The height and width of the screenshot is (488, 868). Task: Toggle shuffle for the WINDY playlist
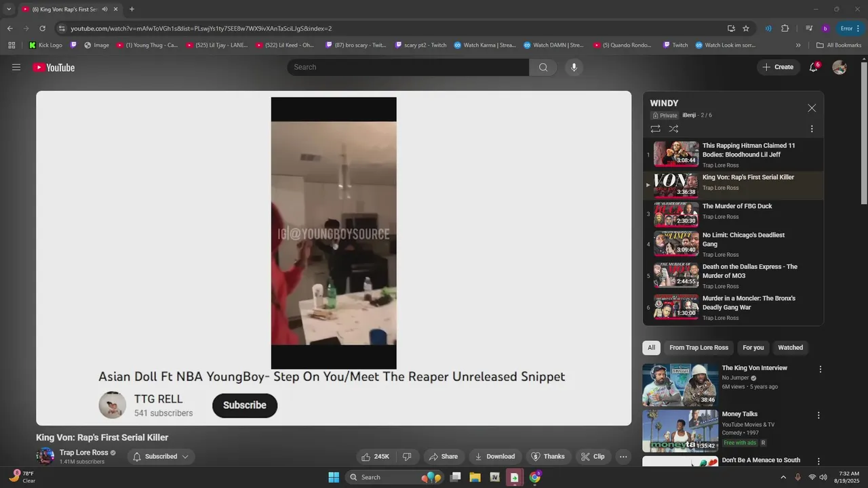pos(673,129)
